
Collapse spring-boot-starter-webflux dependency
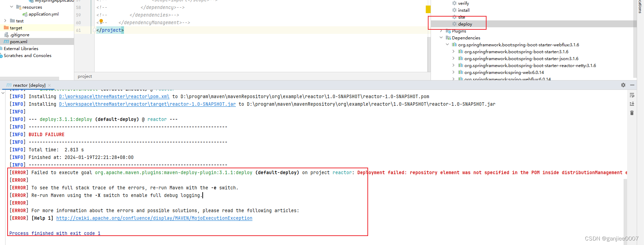pos(447,45)
